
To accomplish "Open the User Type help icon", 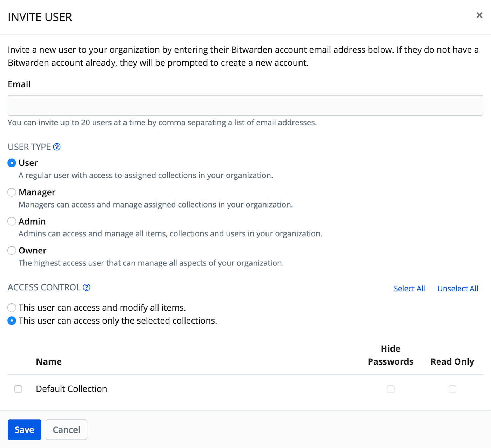I will point(57,147).
